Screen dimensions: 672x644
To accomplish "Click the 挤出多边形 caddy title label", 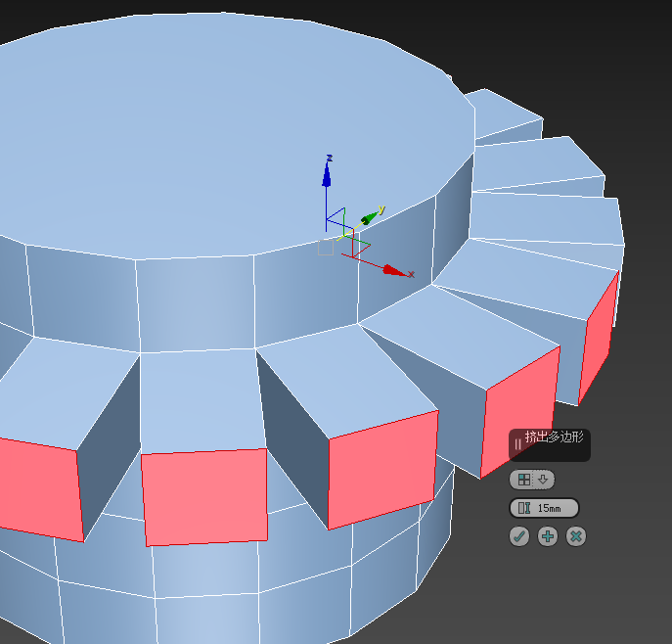I will pos(554,437).
